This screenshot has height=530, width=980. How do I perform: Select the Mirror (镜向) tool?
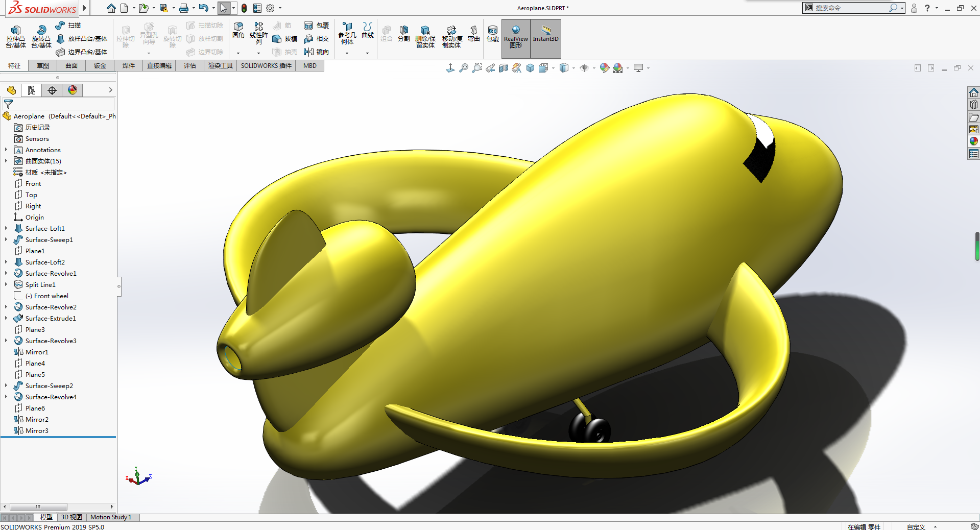click(317, 52)
